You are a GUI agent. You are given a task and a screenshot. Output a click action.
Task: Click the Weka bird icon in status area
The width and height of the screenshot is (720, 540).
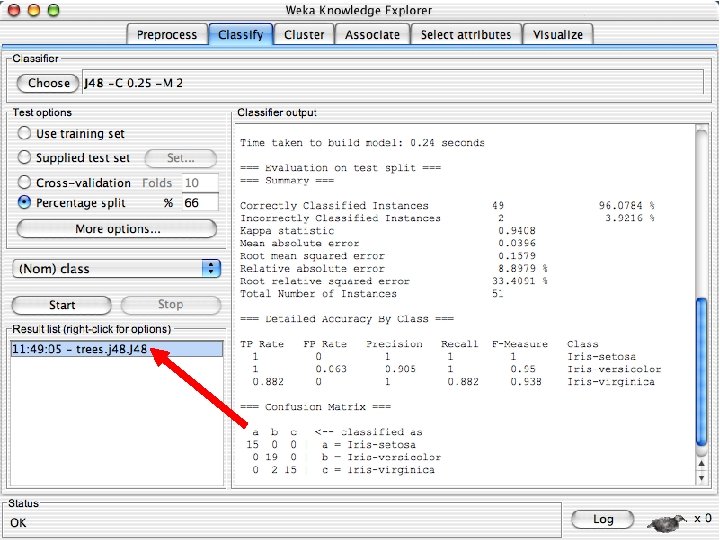pyautogui.click(x=668, y=522)
